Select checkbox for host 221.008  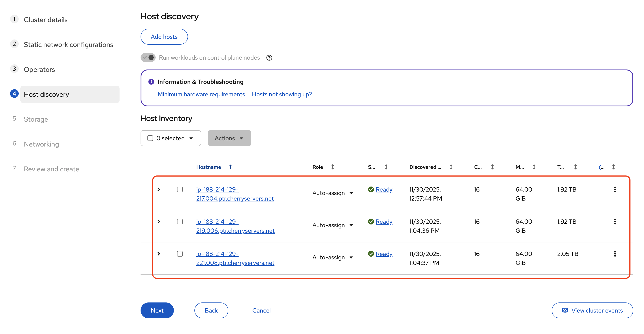(x=180, y=254)
